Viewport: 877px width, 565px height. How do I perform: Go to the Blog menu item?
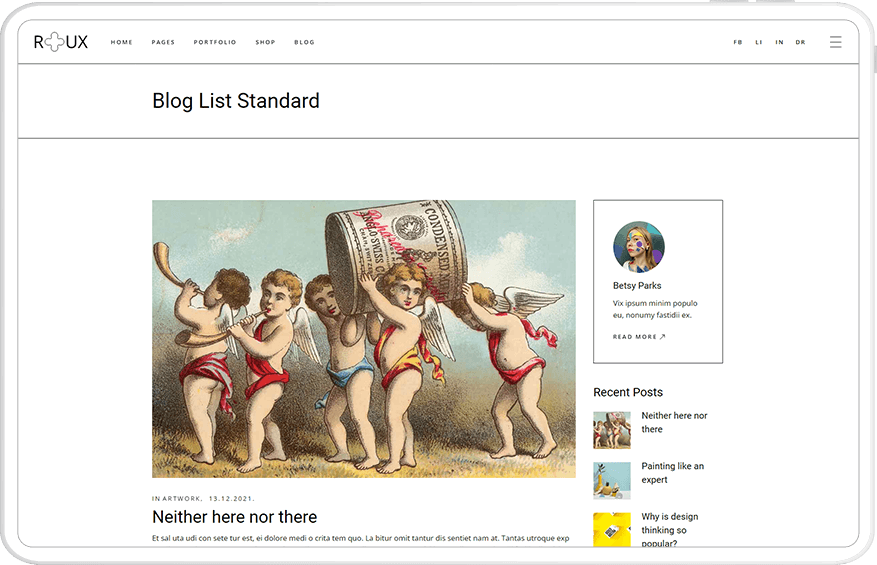point(304,42)
